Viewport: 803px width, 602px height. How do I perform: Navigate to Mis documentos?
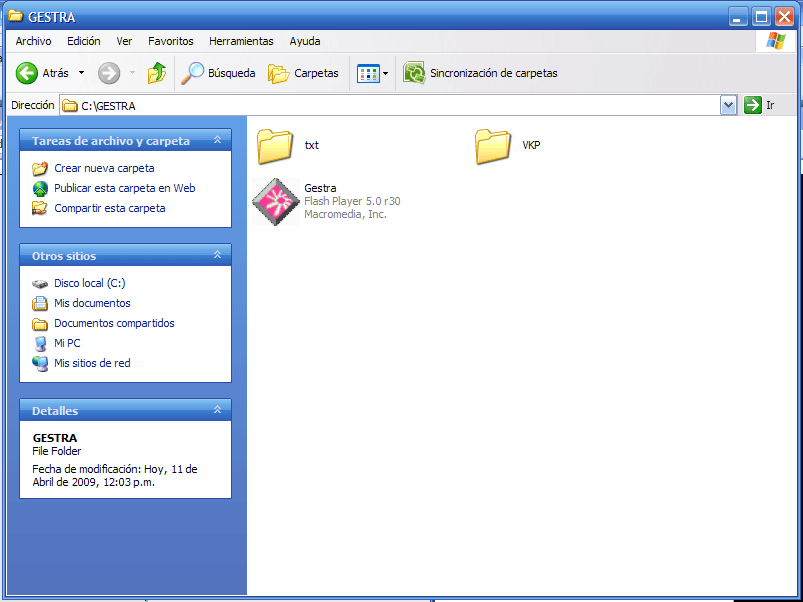point(92,303)
